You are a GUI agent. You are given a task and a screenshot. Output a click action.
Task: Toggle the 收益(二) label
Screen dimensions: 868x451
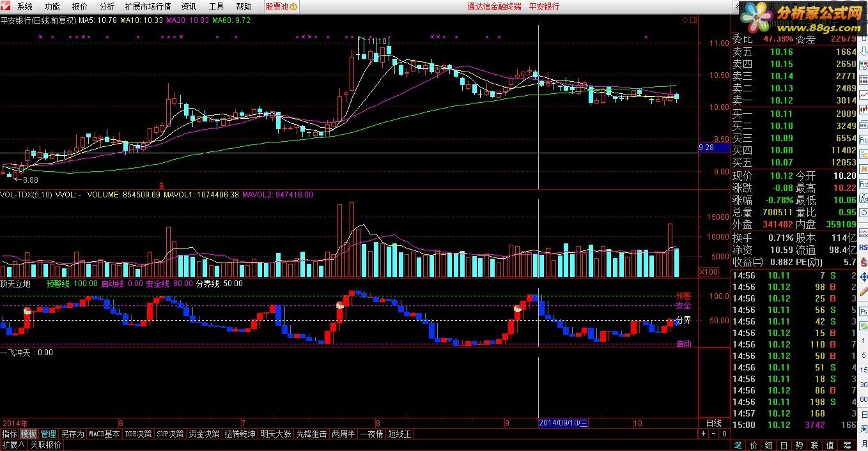(748, 262)
